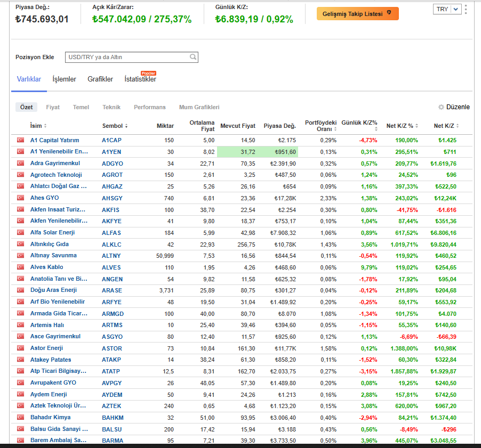Open Doğu Aras Enerji stock link
This screenshot has width=481, height=448.
point(53,290)
